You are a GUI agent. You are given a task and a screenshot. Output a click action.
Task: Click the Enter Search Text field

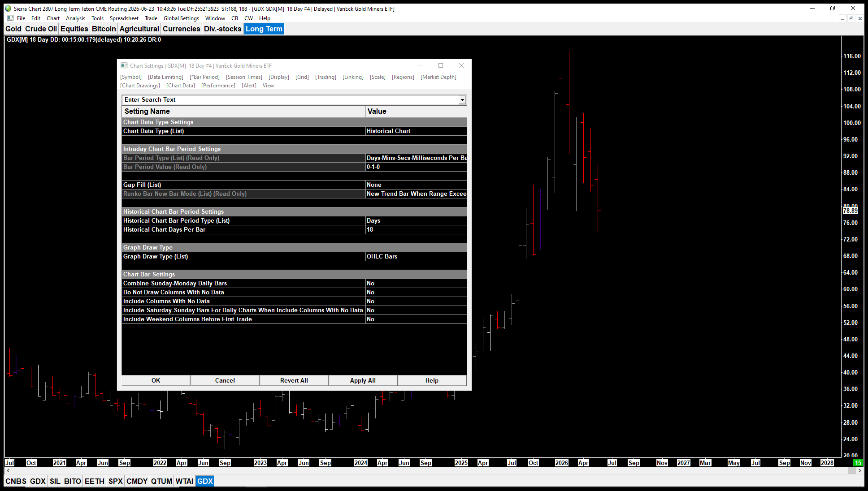291,100
